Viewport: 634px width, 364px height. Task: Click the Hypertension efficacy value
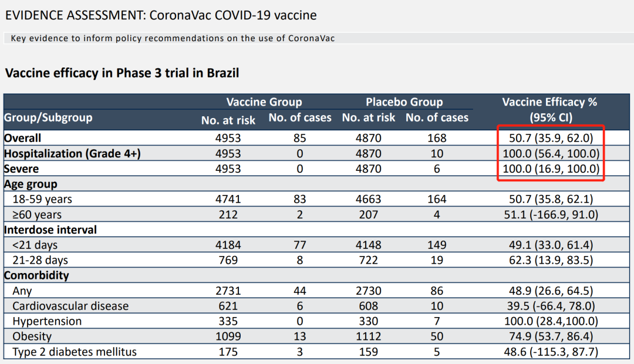(x=551, y=321)
